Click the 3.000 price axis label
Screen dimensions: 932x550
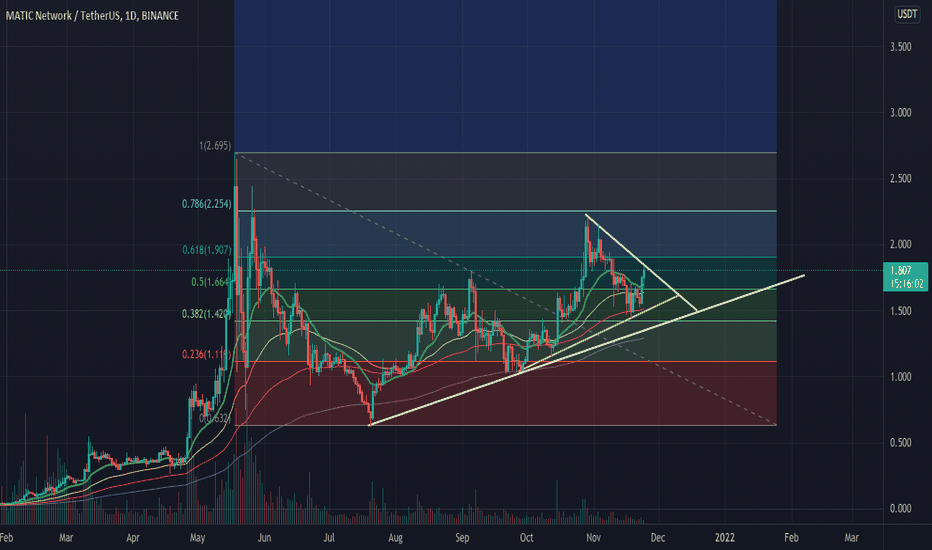click(x=900, y=113)
